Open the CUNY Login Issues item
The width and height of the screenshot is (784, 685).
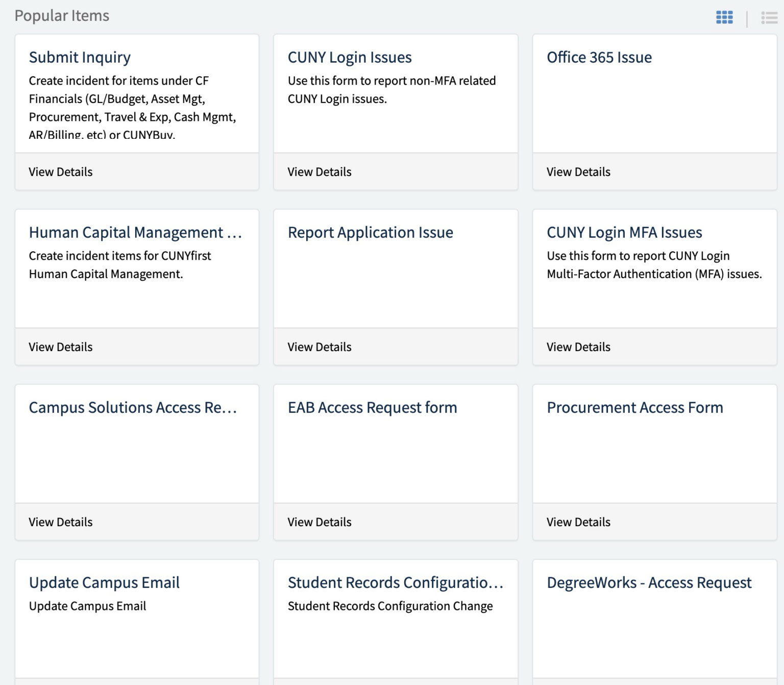coord(350,57)
